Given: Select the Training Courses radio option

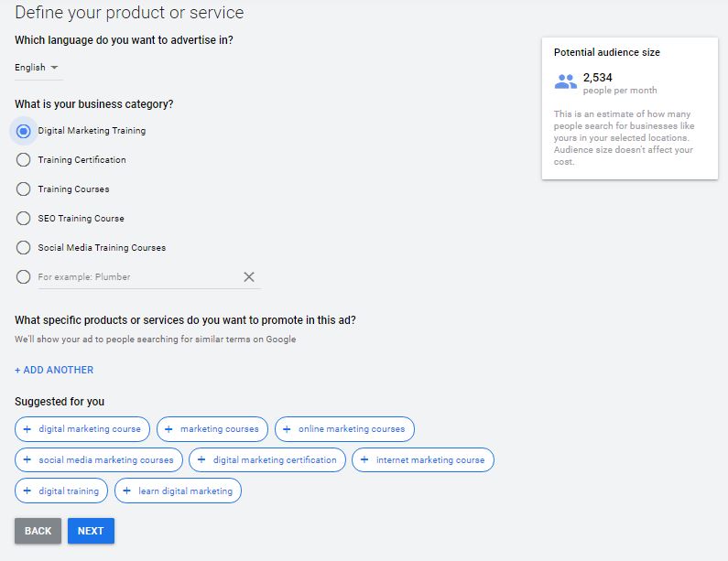Looking at the screenshot, I should coord(24,189).
